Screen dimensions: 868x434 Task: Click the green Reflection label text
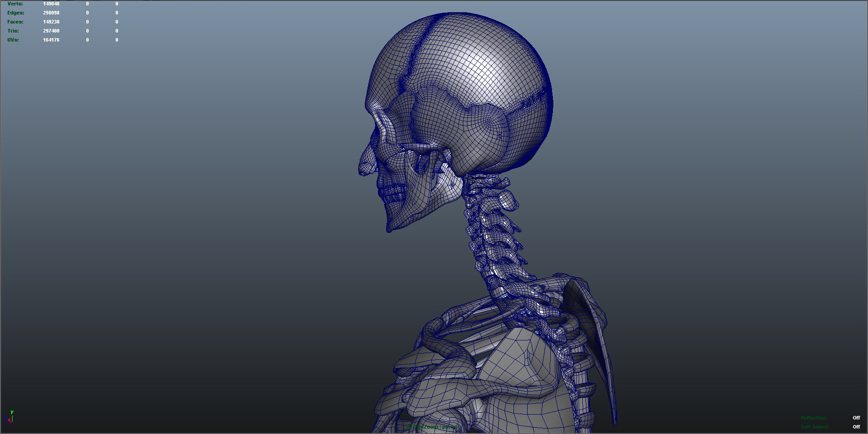[814, 418]
